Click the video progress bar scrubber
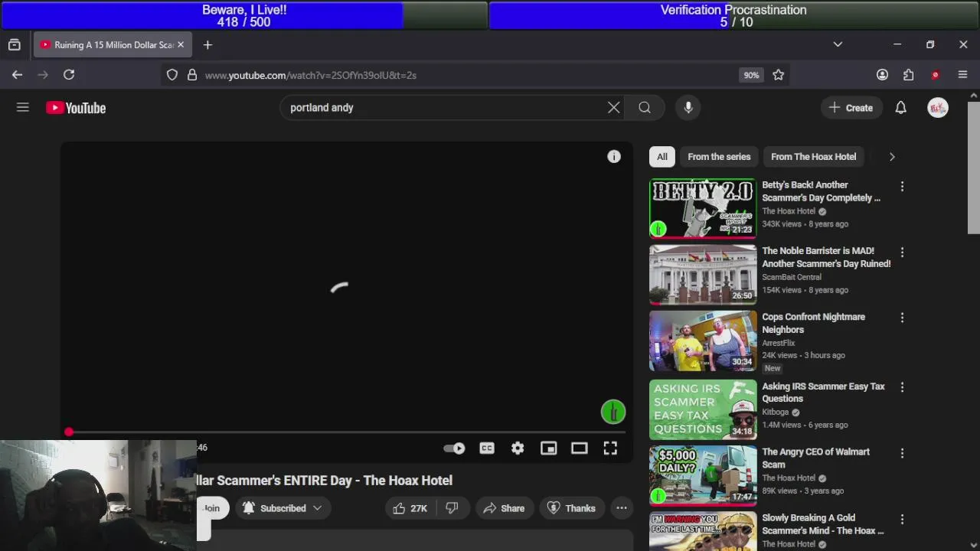This screenshot has height=551, width=980. point(69,432)
